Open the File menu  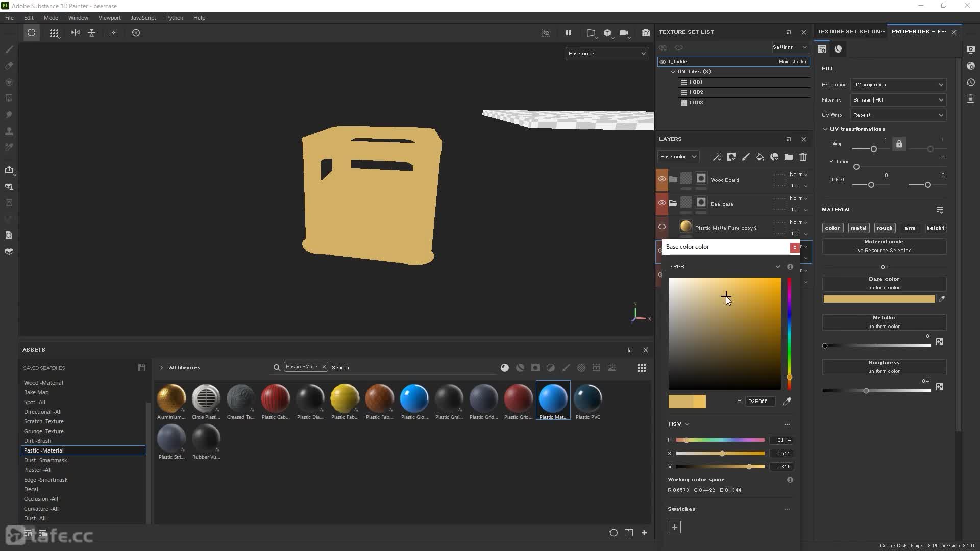coord(9,18)
